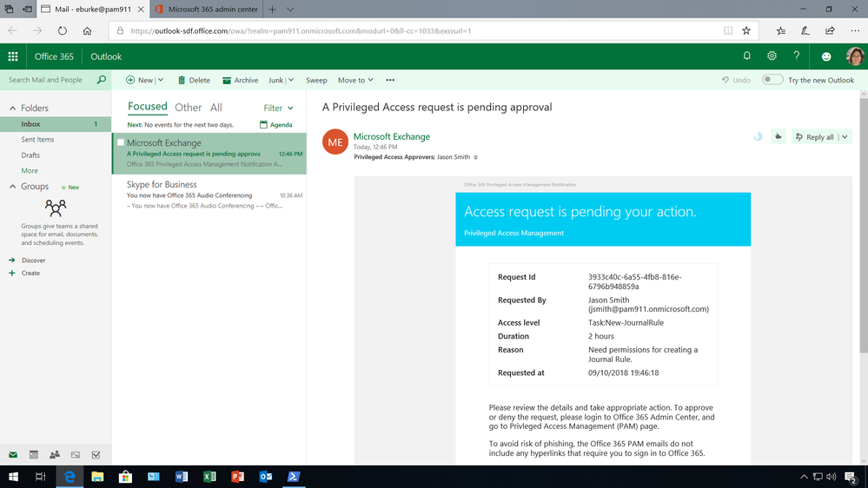The image size is (868, 488).
Task: Open Windows Start menu
Action: point(13,477)
